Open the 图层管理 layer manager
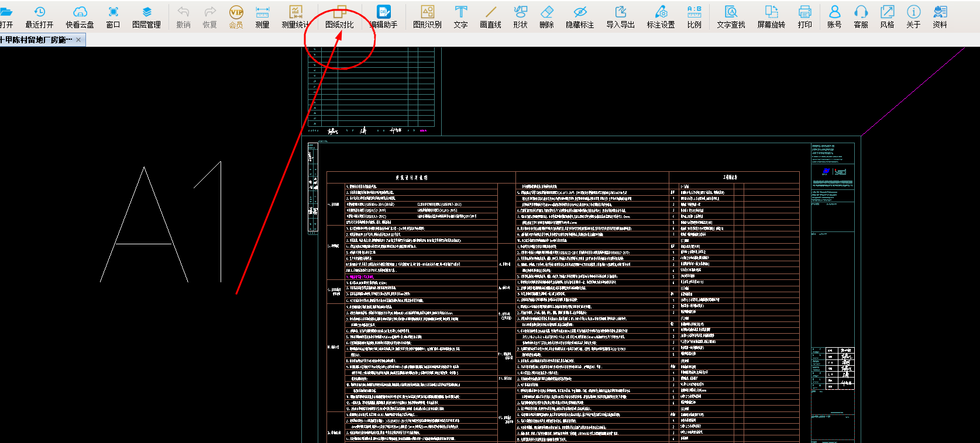 (146, 16)
